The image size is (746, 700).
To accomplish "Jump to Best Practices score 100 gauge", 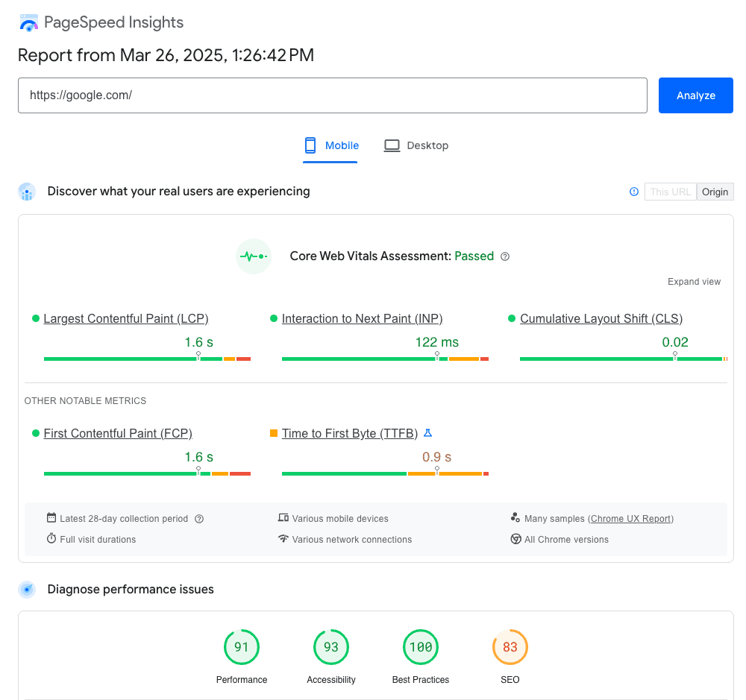I will point(421,647).
